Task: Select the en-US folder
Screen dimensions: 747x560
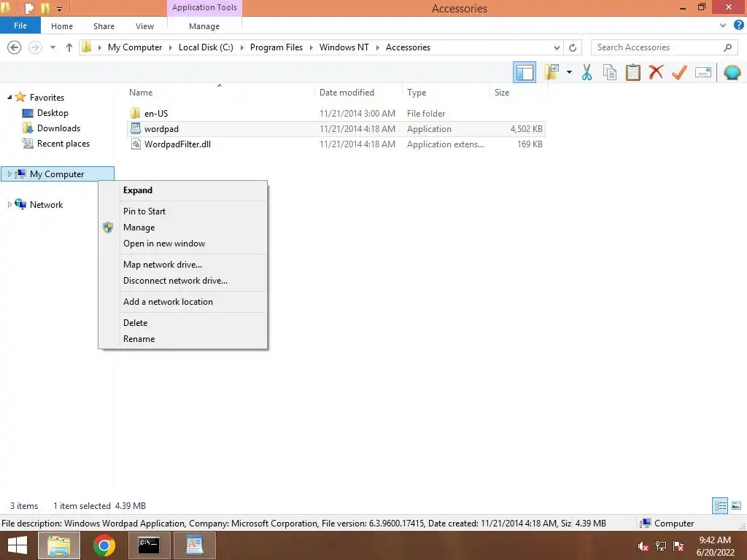Action: click(x=336, y=113)
